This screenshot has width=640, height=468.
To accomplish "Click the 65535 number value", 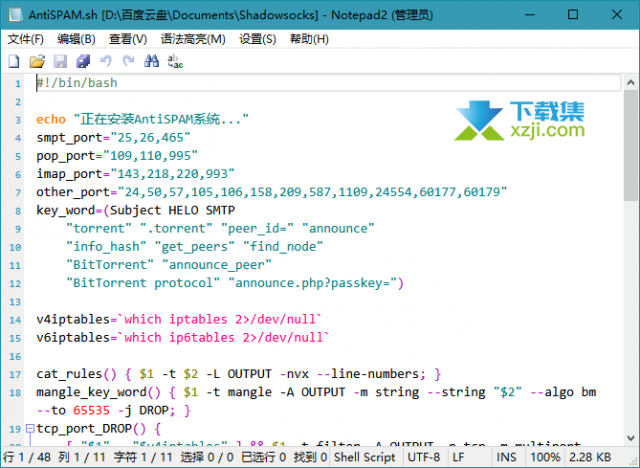I will point(91,410).
